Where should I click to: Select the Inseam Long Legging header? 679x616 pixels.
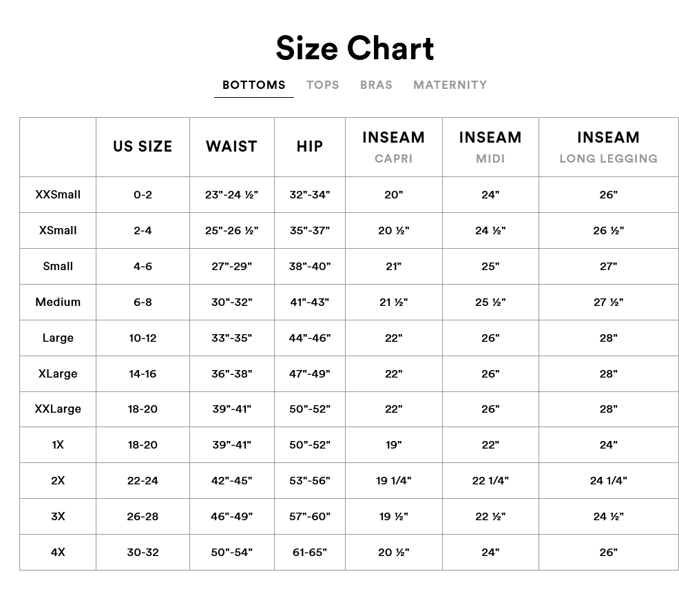click(608, 147)
